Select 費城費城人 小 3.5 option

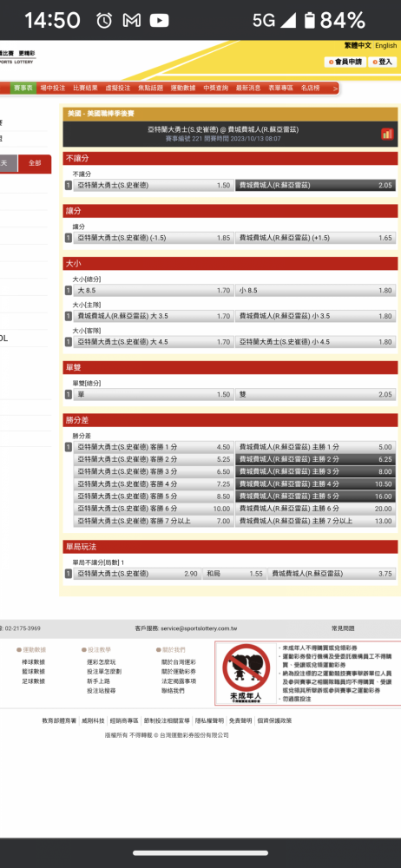(x=316, y=316)
